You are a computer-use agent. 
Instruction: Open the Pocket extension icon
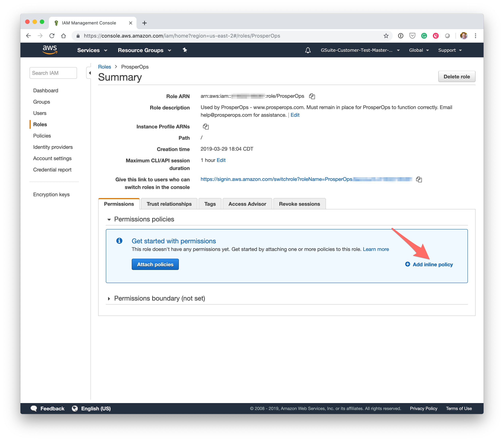[412, 36]
